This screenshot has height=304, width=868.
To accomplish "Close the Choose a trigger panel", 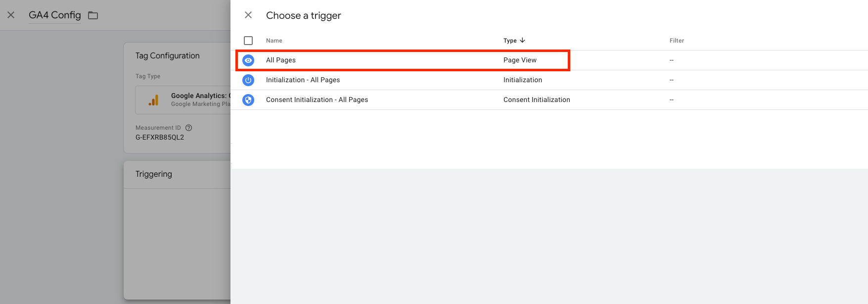I will coord(248,15).
